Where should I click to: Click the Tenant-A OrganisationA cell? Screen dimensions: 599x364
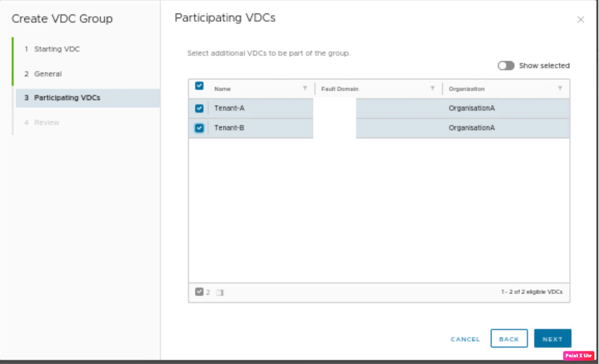472,109
